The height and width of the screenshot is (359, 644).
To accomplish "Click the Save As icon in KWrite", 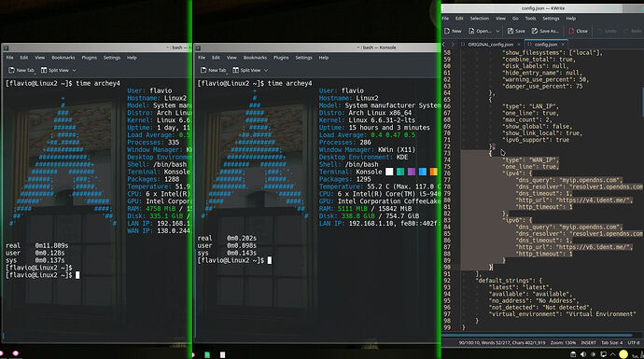I will tap(535, 31).
